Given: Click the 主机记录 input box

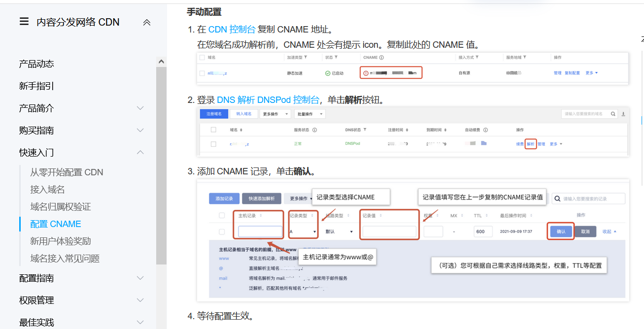Looking at the screenshot, I should [x=260, y=231].
